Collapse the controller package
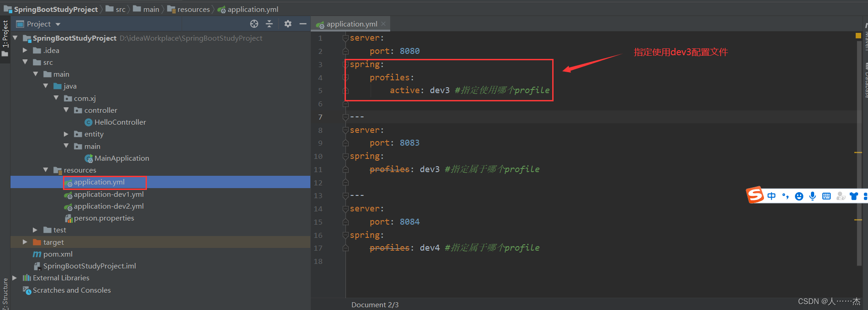The height and width of the screenshot is (310, 868). coord(66,110)
